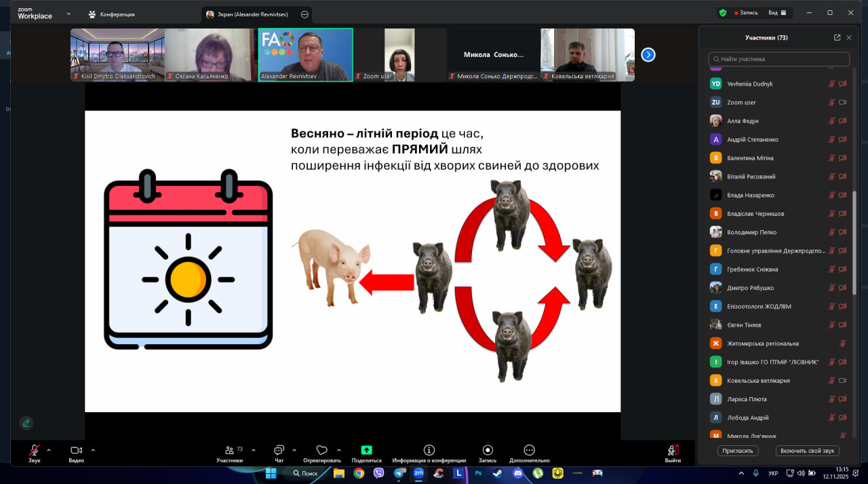The width and height of the screenshot is (868, 484).
Task: Expand audio options arrow next to Звук
Action: (49, 450)
